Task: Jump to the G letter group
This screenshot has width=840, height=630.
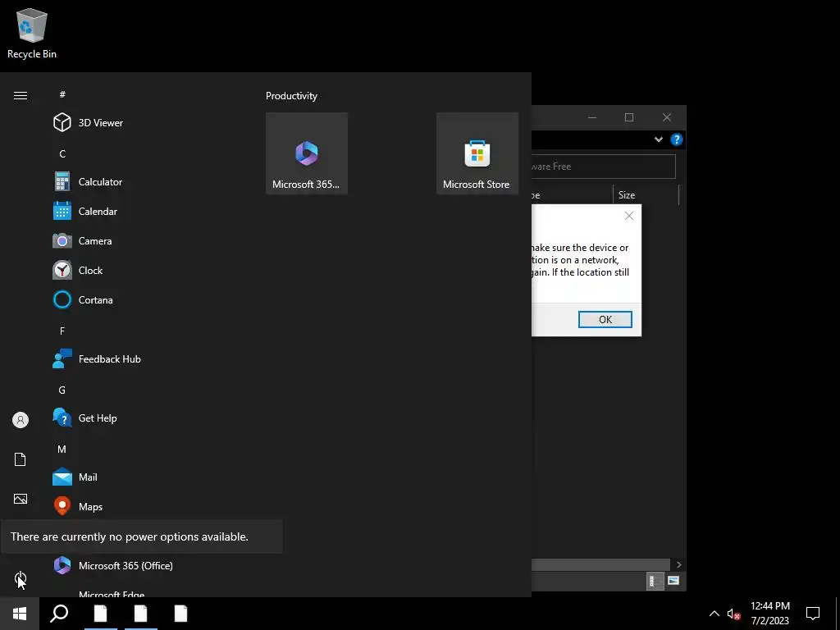Action: [x=62, y=390]
